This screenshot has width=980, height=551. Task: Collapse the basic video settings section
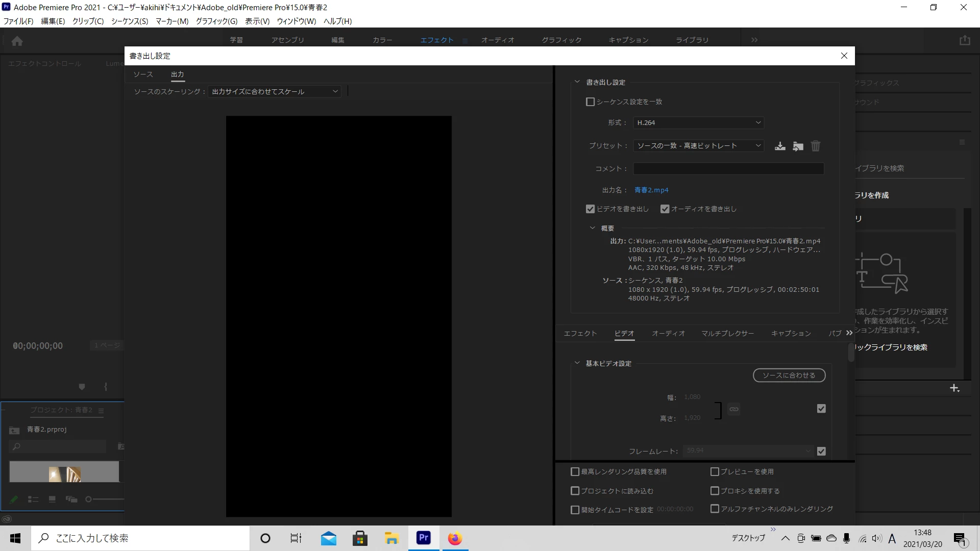pos(577,363)
